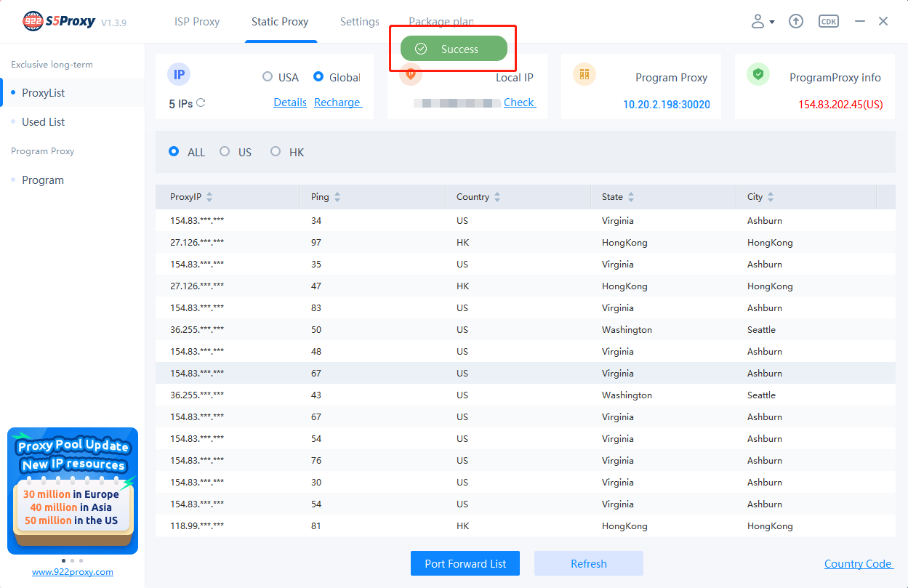The image size is (908, 588).
Task: Refresh the 5 IPs count
Action: 201,102
